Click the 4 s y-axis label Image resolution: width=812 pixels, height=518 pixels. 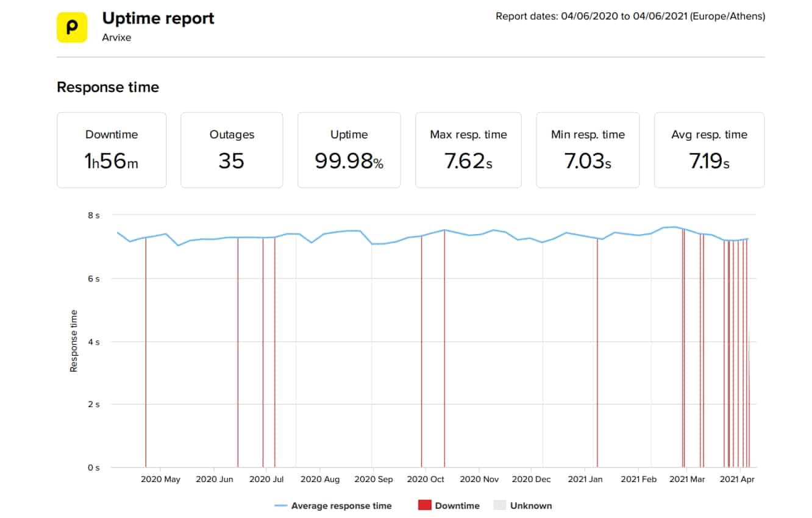click(93, 342)
